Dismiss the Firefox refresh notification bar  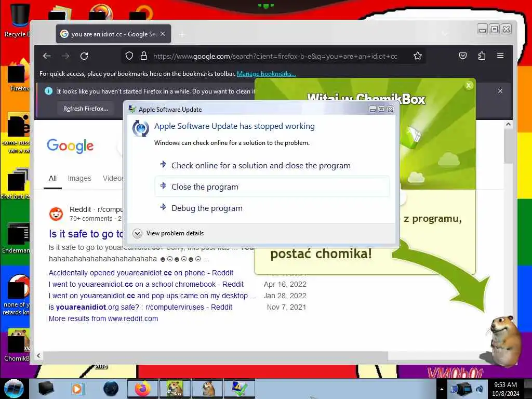coord(500,91)
